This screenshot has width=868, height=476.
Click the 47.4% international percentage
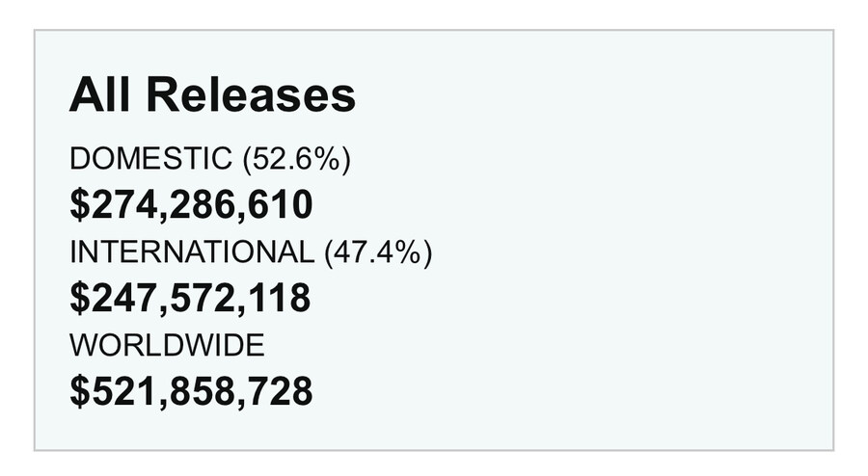(x=378, y=252)
